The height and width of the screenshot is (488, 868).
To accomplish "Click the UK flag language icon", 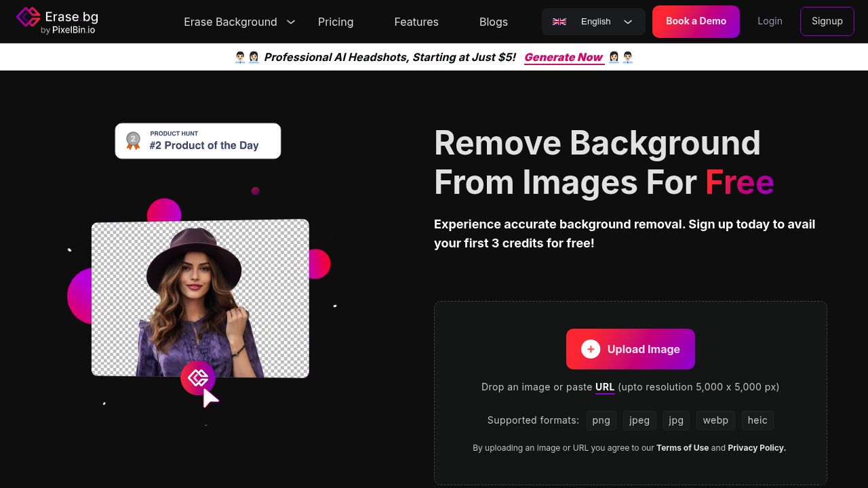I will (559, 22).
